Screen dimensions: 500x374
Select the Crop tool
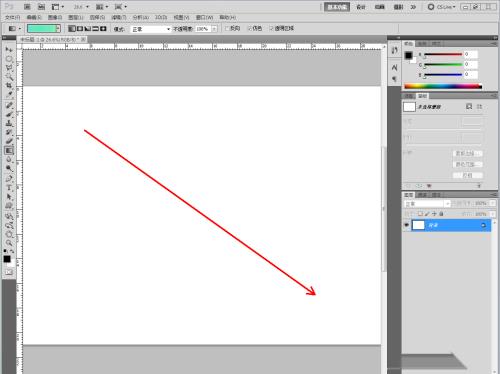pyautogui.click(x=9, y=86)
